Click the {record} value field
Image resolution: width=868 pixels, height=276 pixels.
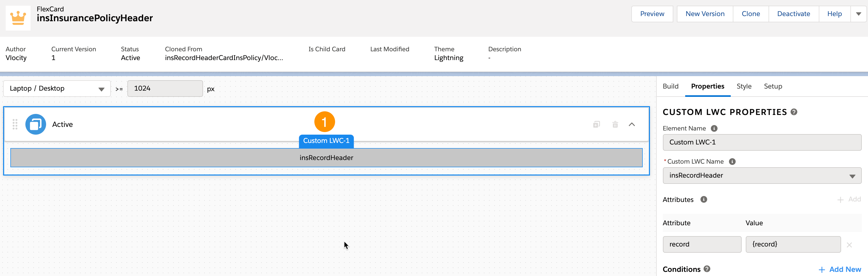pos(793,244)
